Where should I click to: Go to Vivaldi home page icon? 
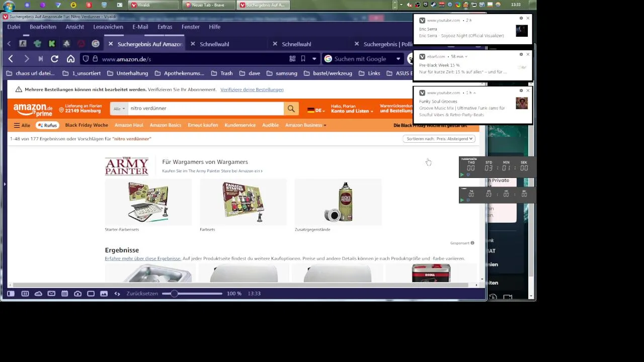click(x=70, y=59)
